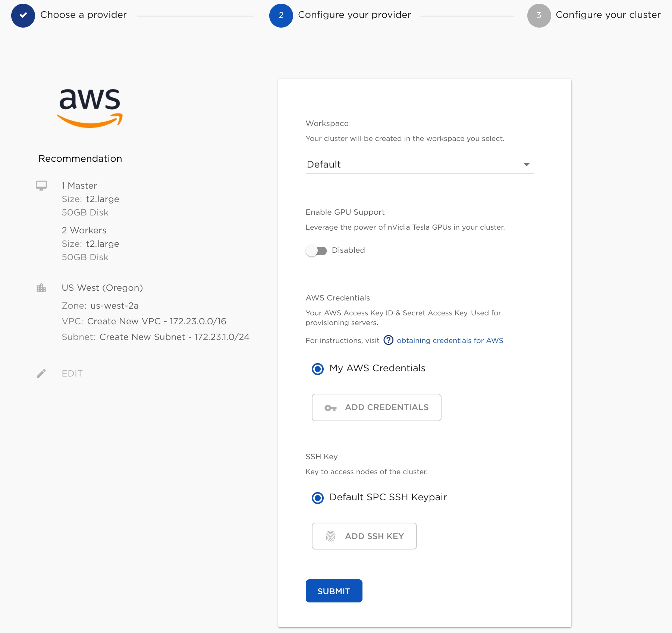Click the checkmark step circle
This screenshot has height=633, width=672.
coord(23,15)
